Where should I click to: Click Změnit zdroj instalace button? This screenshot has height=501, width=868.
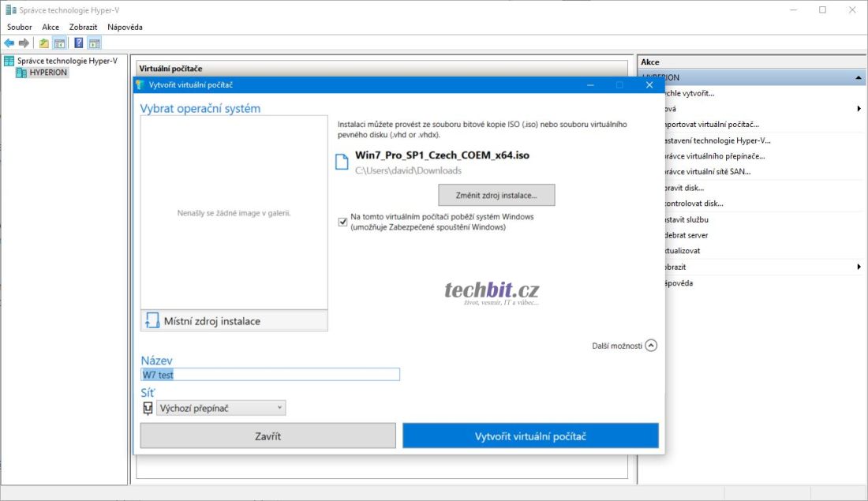[x=496, y=195]
